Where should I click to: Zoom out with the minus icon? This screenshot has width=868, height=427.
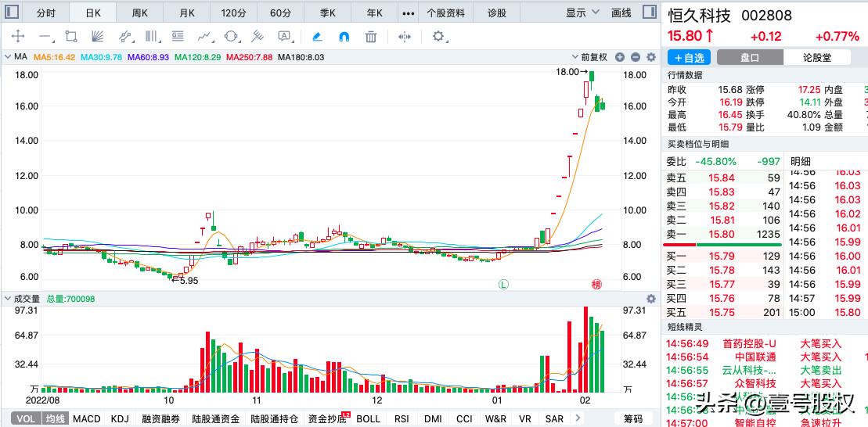point(636,57)
